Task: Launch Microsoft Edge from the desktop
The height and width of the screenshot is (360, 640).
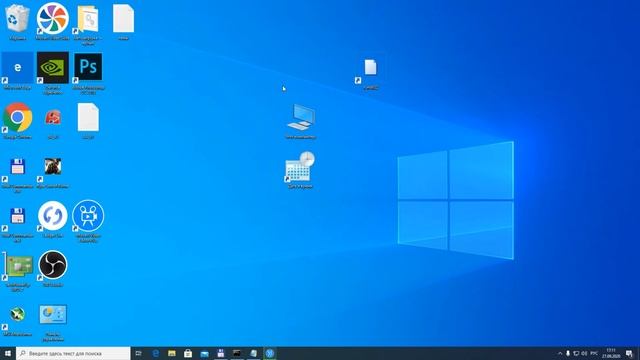Action: [x=18, y=68]
